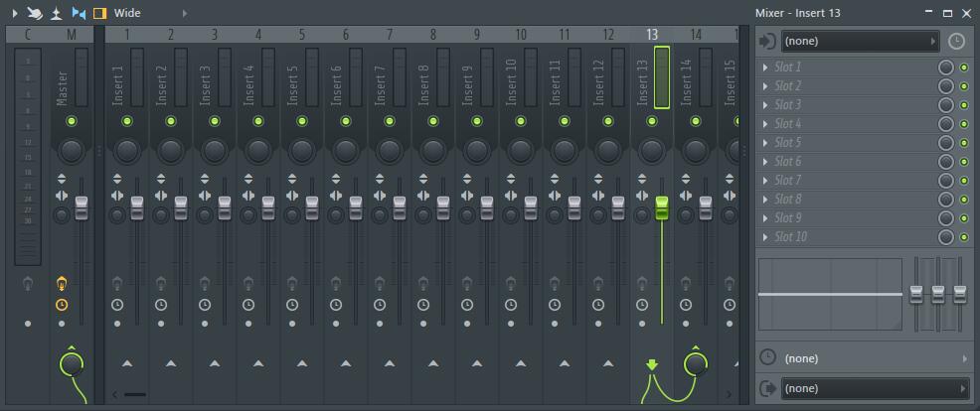Click Insert 1 latency clock icon
The height and width of the screenshot is (411, 980).
117,305
